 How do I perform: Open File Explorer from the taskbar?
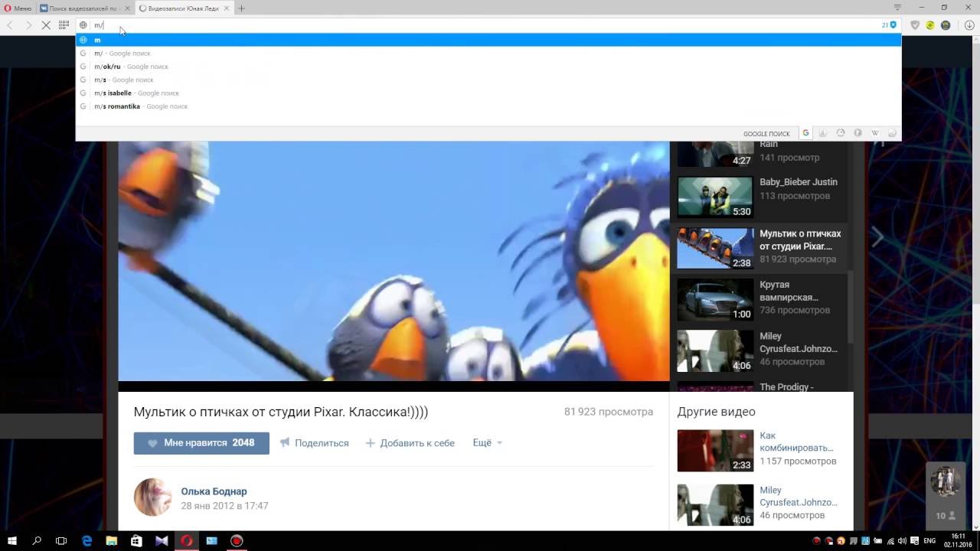coord(112,540)
